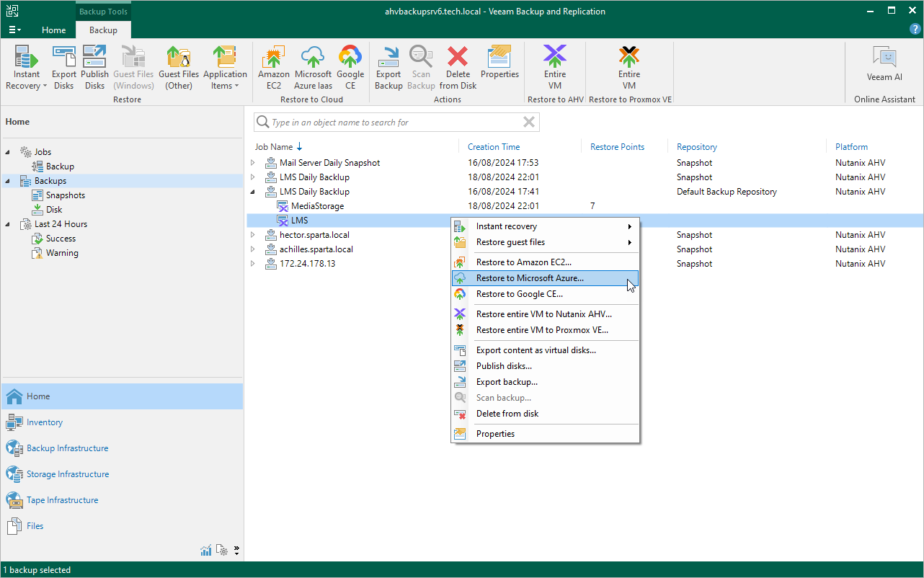Select Snapshots in the Backups tree
Screen dimensions: 924x578
pyautogui.click(x=65, y=195)
